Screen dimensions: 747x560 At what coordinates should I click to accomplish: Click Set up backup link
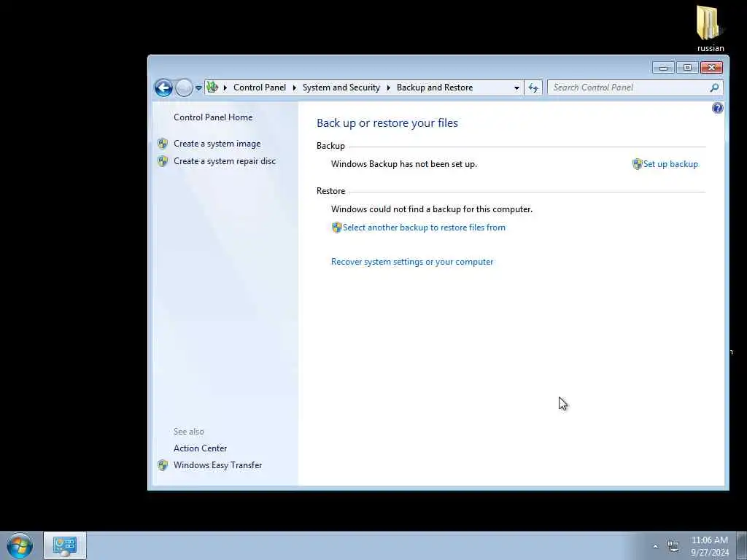[x=670, y=164]
